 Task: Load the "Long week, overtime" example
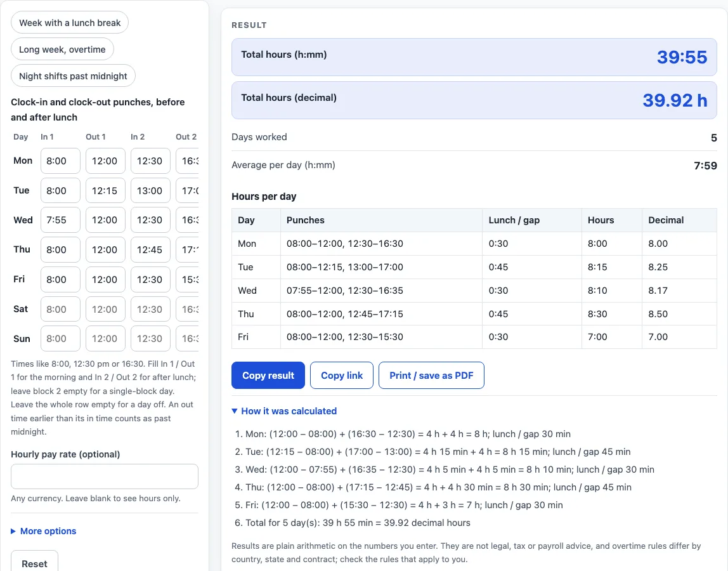click(x=62, y=49)
